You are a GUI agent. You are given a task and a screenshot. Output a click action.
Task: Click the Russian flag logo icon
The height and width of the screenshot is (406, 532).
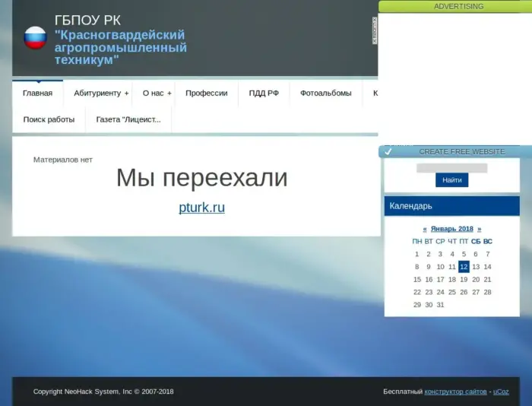pos(35,38)
